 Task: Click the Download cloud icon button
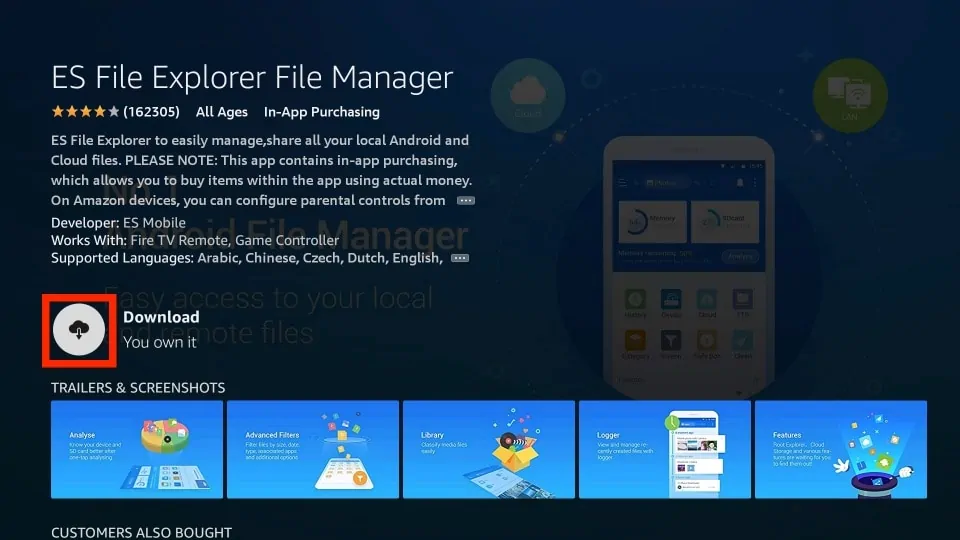[x=79, y=330]
